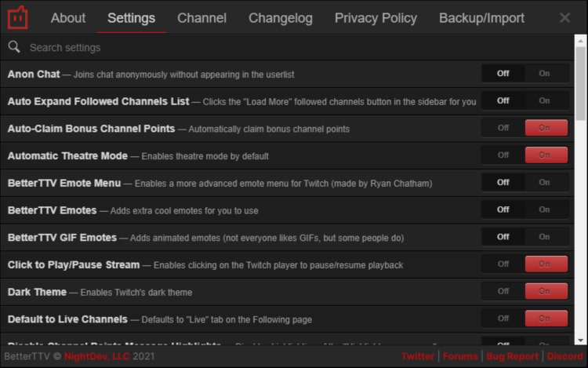Disable Automatic Theatre Mode
Screen dimensions: 588x368
[503, 155]
